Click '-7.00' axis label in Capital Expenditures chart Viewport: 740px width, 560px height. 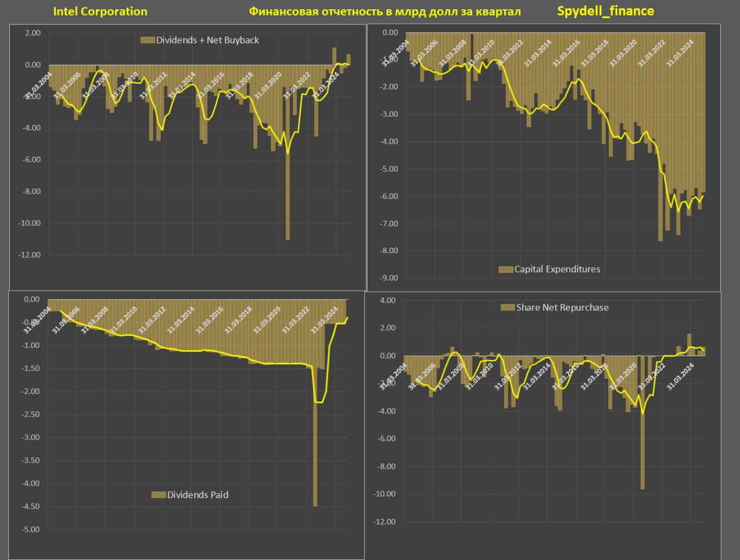point(390,224)
